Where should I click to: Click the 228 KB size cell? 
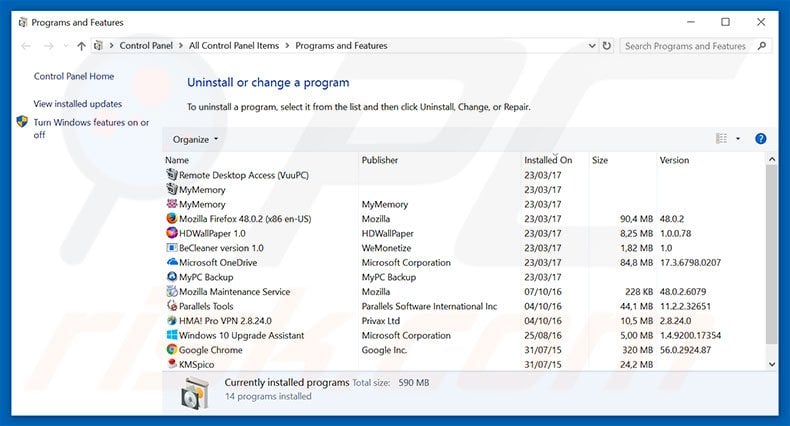tap(639, 292)
